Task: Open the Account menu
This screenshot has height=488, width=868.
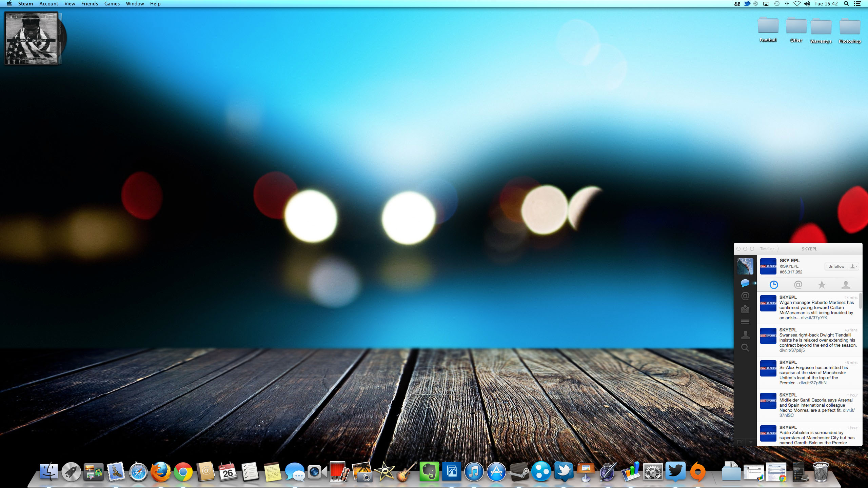Action: [x=49, y=4]
